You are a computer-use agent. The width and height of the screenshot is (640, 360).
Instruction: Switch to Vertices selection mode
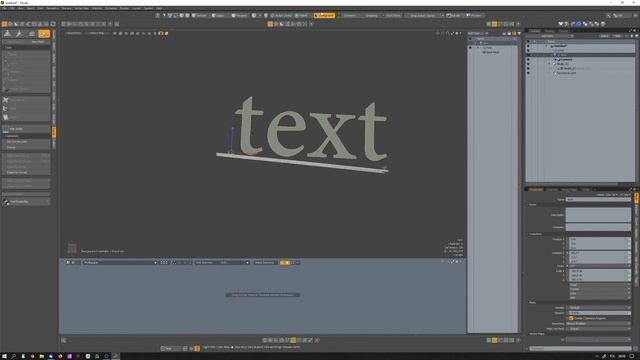[x=199, y=16]
